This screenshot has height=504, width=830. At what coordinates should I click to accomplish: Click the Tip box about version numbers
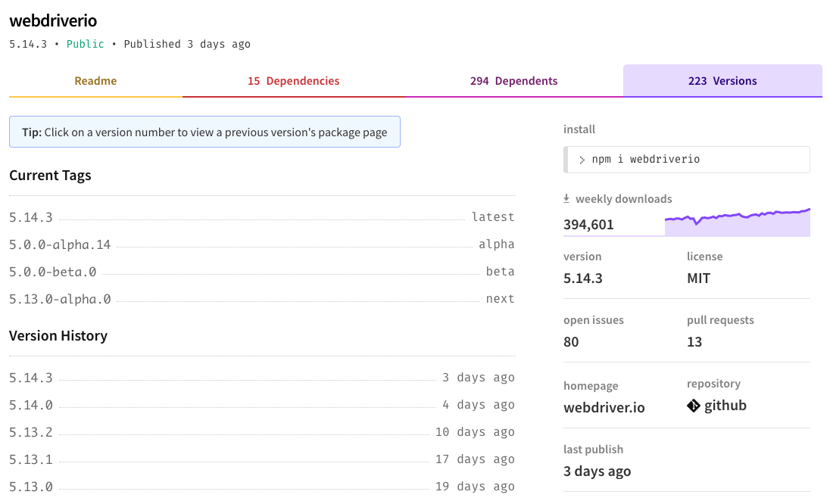click(x=204, y=132)
